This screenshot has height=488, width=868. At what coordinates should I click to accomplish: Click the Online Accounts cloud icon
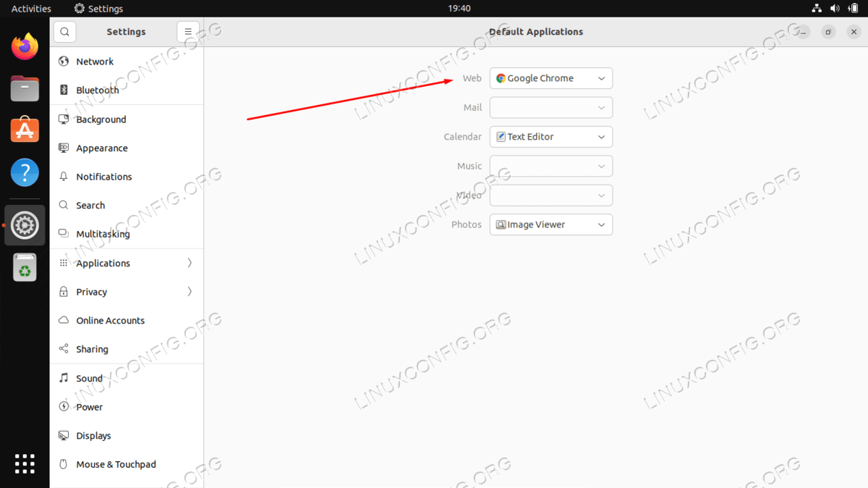pos(64,320)
